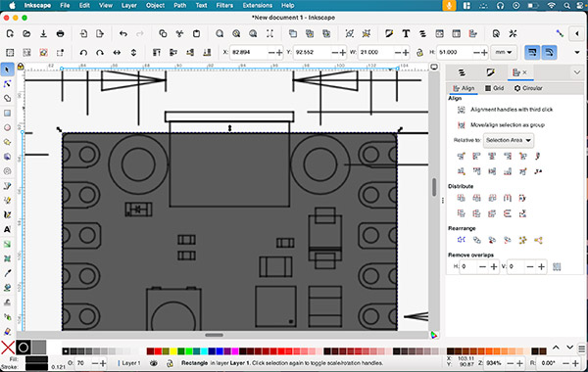
Task: Click the X position plus button
Action: [x=279, y=53]
